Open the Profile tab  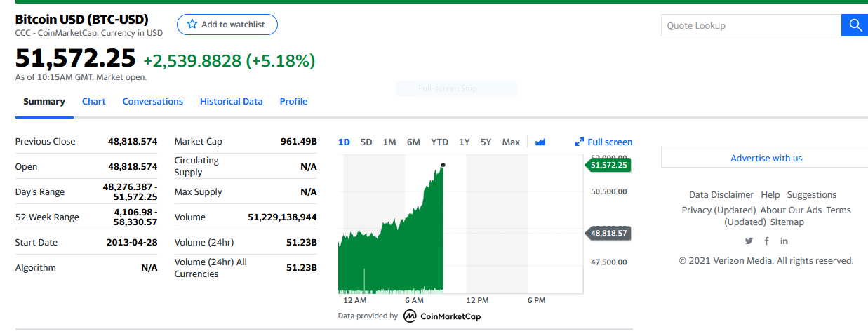(x=293, y=101)
